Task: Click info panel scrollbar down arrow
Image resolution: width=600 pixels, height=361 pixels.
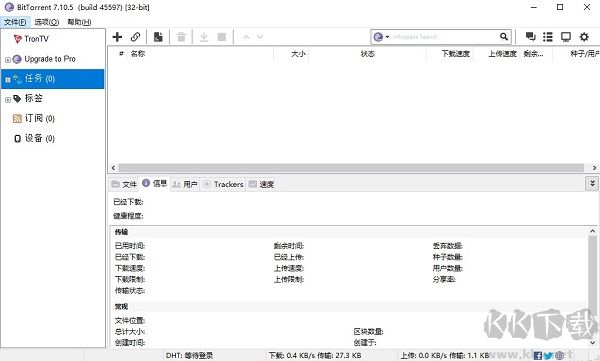Action: [x=592, y=343]
